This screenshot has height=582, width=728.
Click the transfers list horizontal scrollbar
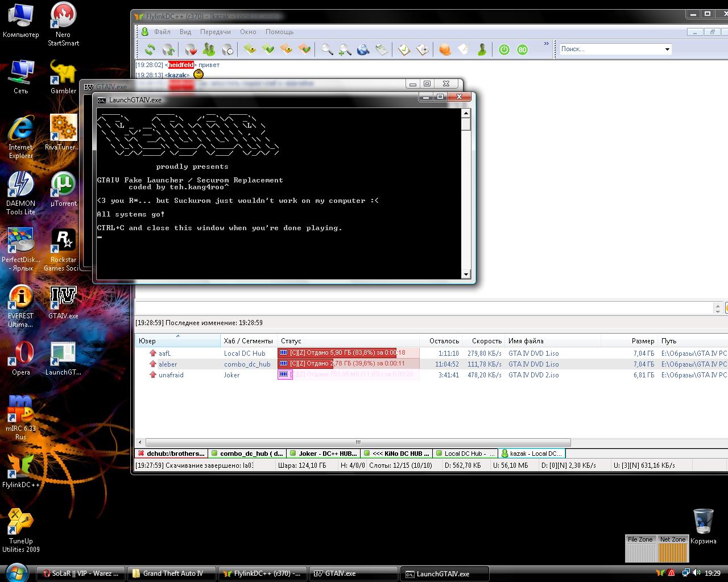[x=358, y=442]
